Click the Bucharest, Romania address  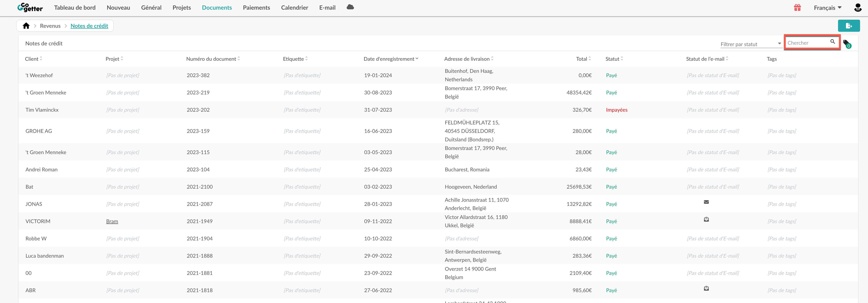click(467, 169)
